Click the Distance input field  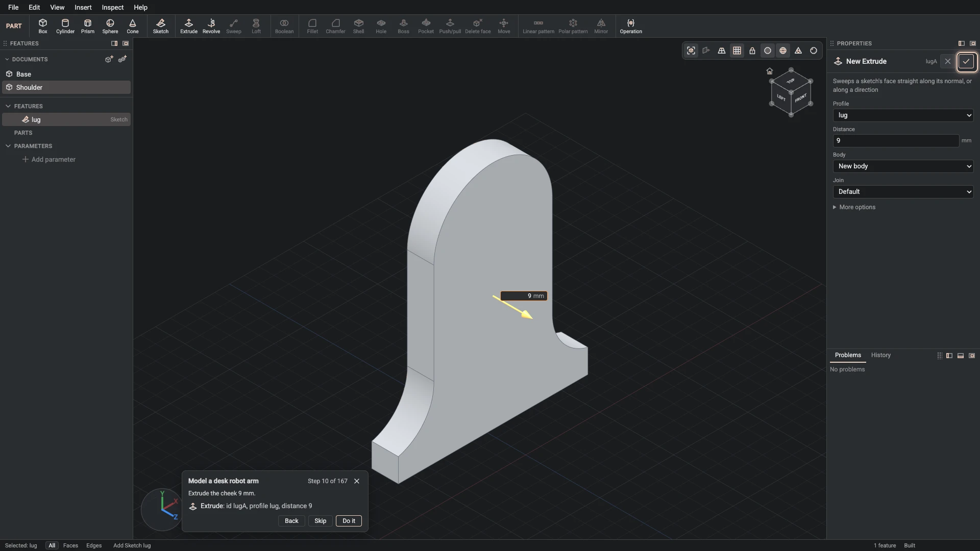click(x=896, y=141)
